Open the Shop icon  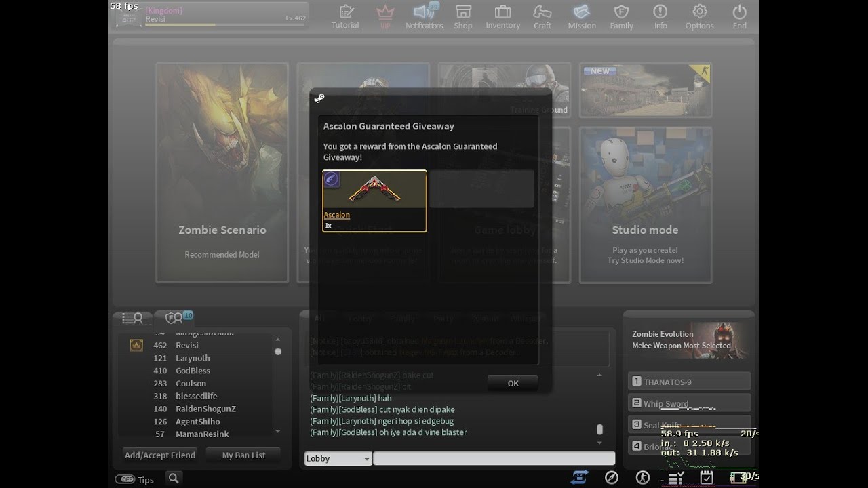(x=463, y=12)
